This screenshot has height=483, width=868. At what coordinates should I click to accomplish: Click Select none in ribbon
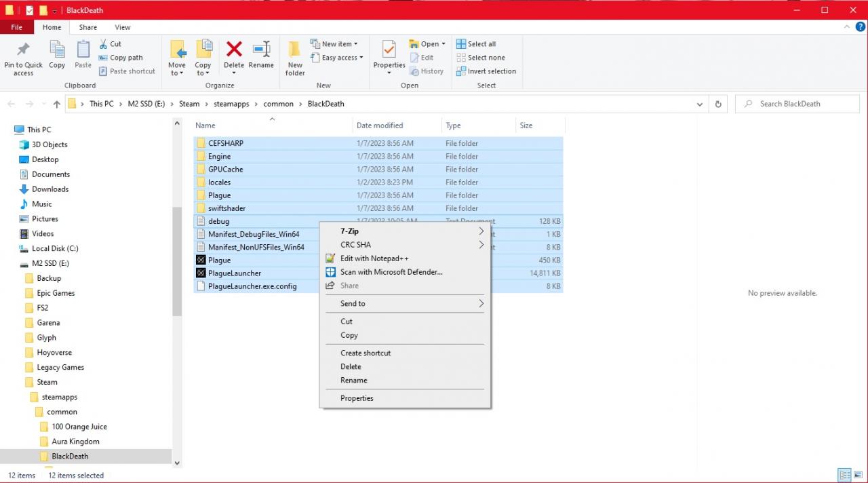(x=486, y=58)
